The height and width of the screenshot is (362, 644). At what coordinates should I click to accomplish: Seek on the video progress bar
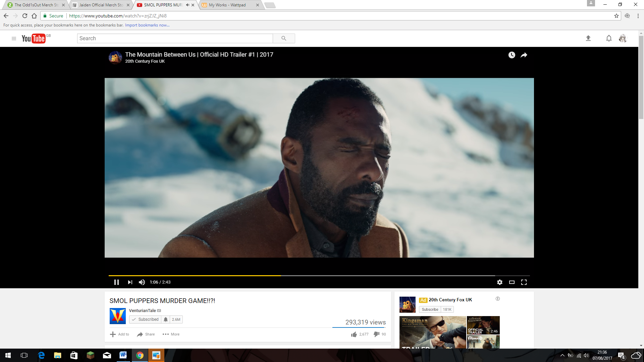click(319, 276)
